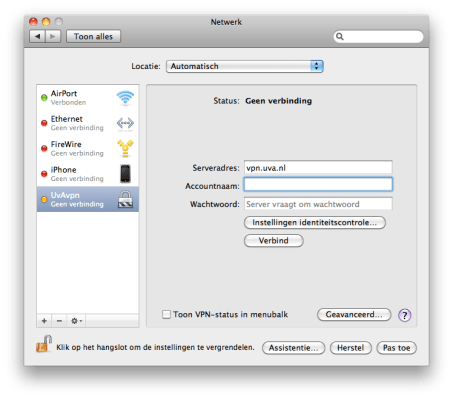The image size is (453, 399).
Task: Click the Assistentie button
Action: [x=293, y=348]
